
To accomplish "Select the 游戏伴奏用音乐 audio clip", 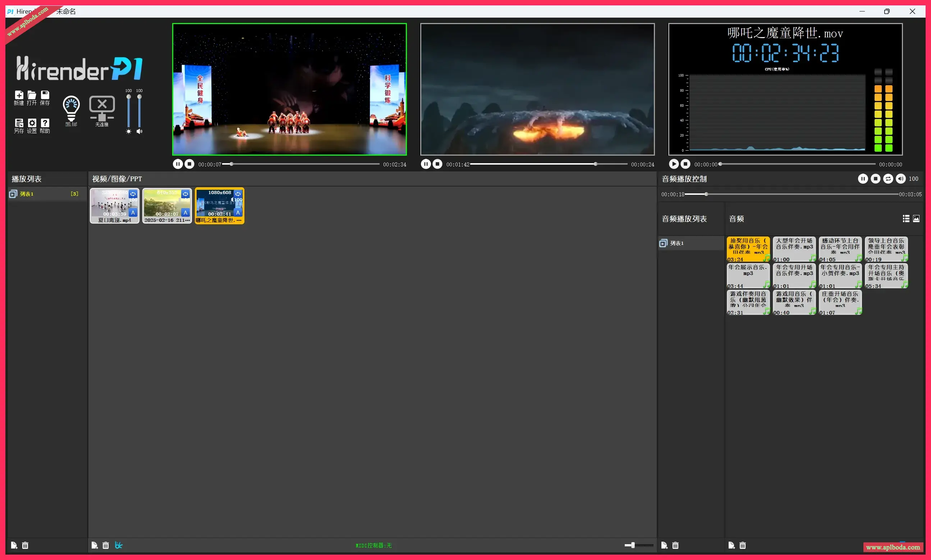I will pos(748,303).
